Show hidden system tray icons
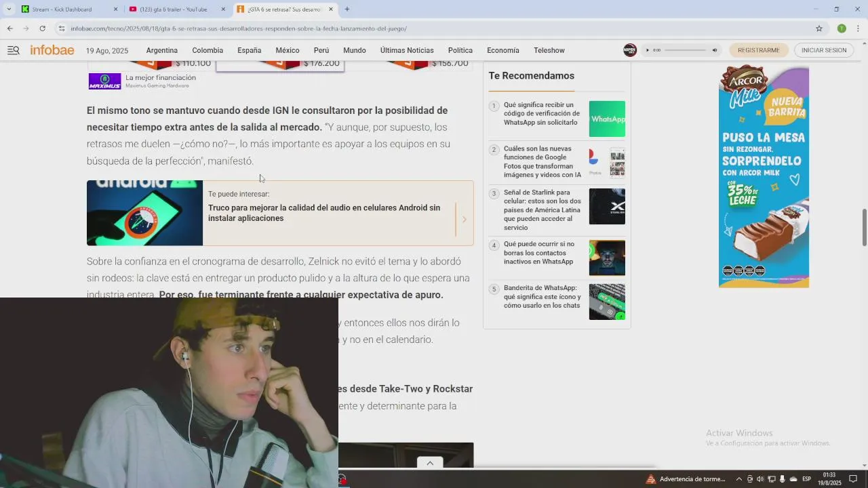Screen dimensions: 868x488 click(x=739, y=479)
